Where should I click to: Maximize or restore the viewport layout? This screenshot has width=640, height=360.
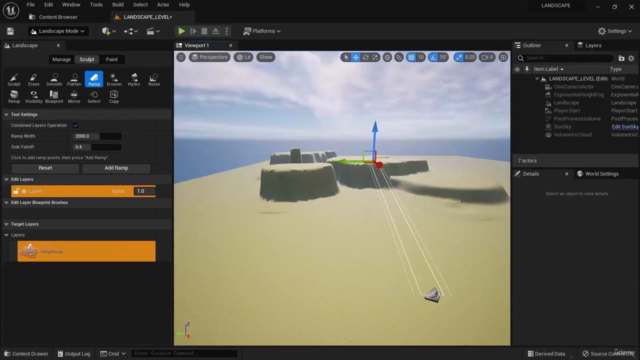pos(503,57)
